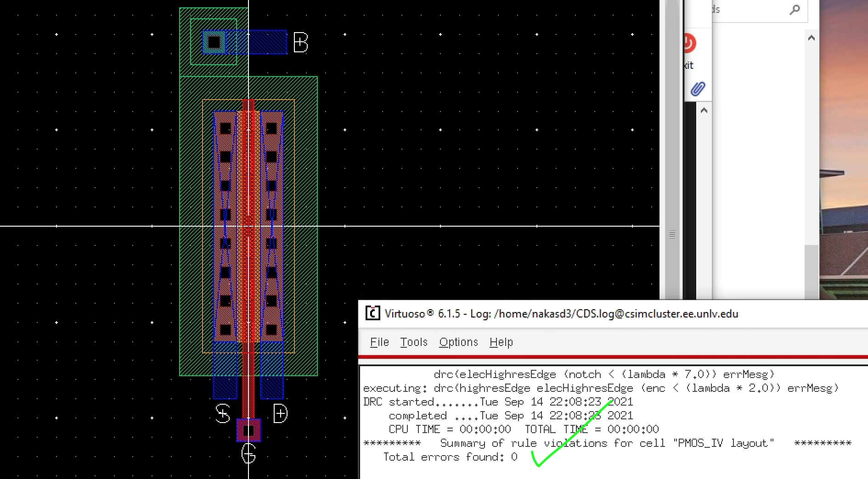
Task: Open the Help menu in Log window
Action: (501, 342)
